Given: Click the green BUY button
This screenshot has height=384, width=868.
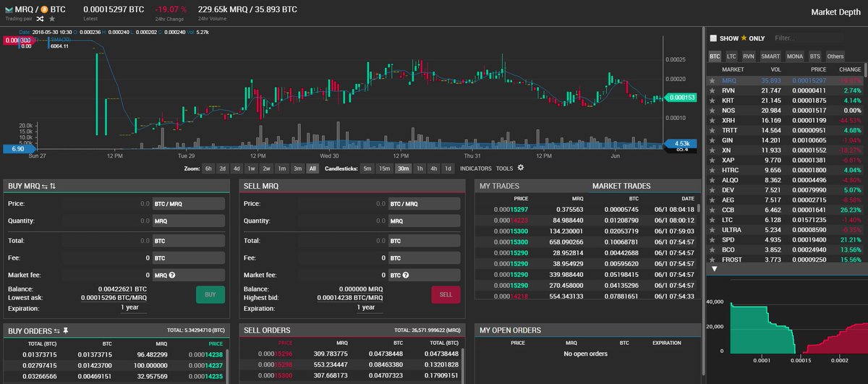Looking at the screenshot, I should [x=210, y=294].
